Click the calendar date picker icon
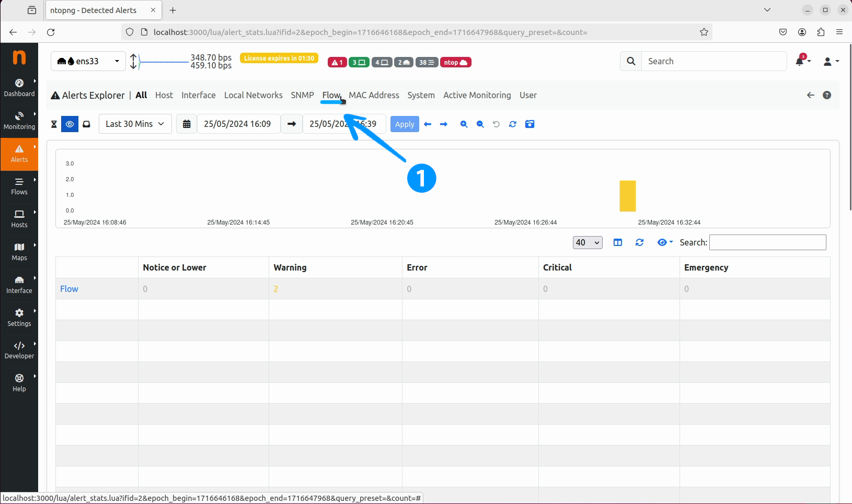 (187, 124)
